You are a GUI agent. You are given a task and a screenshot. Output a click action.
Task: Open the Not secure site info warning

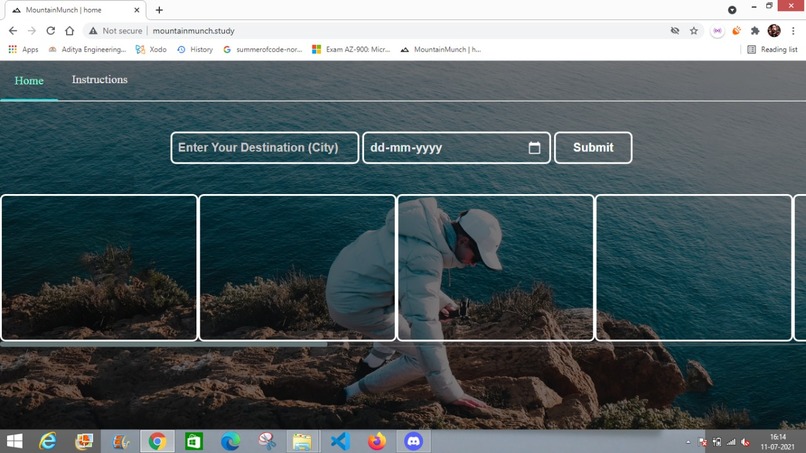(116, 31)
